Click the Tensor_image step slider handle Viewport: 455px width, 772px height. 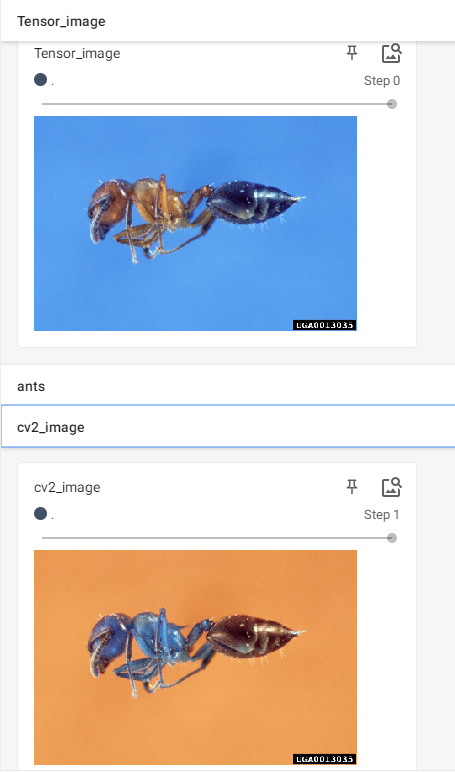click(391, 104)
